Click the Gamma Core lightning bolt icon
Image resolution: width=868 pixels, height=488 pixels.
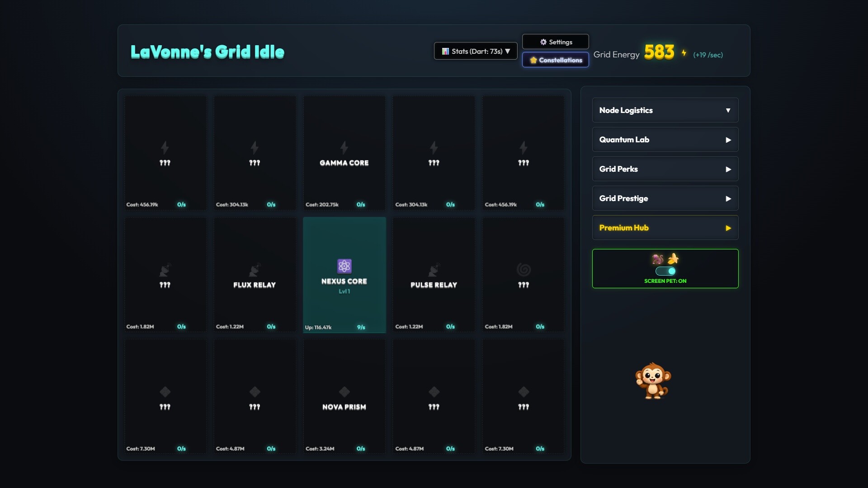pyautogui.click(x=344, y=148)
